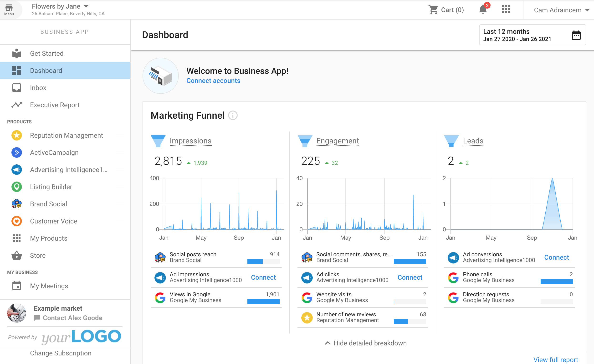The height and width of the screenshot is (364, 594).
Task: Click the megaphone icon beside Ad conversions
Action: click(453, 258)
